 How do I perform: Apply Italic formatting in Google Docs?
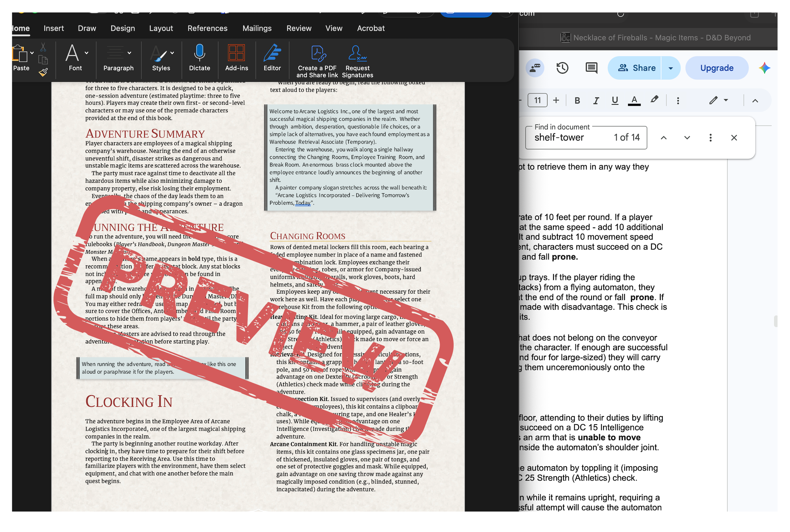(x=596, y=100)
